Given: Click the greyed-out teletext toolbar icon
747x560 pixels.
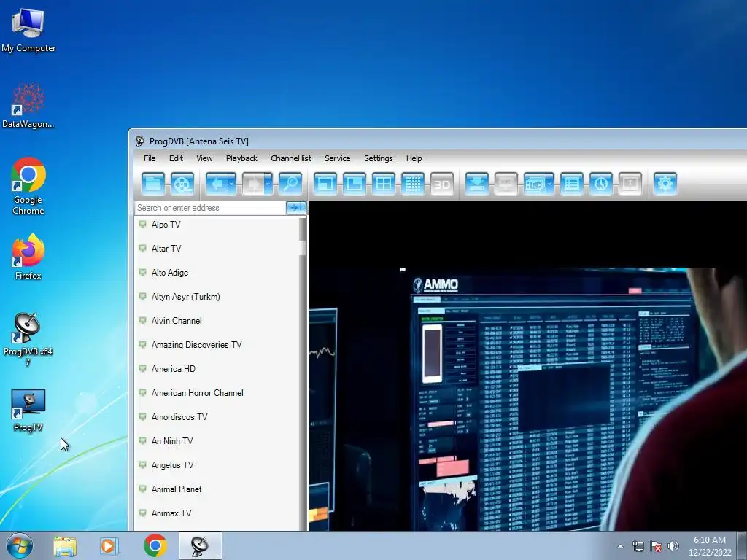Looking at the screenshot, I should point(630,184).
